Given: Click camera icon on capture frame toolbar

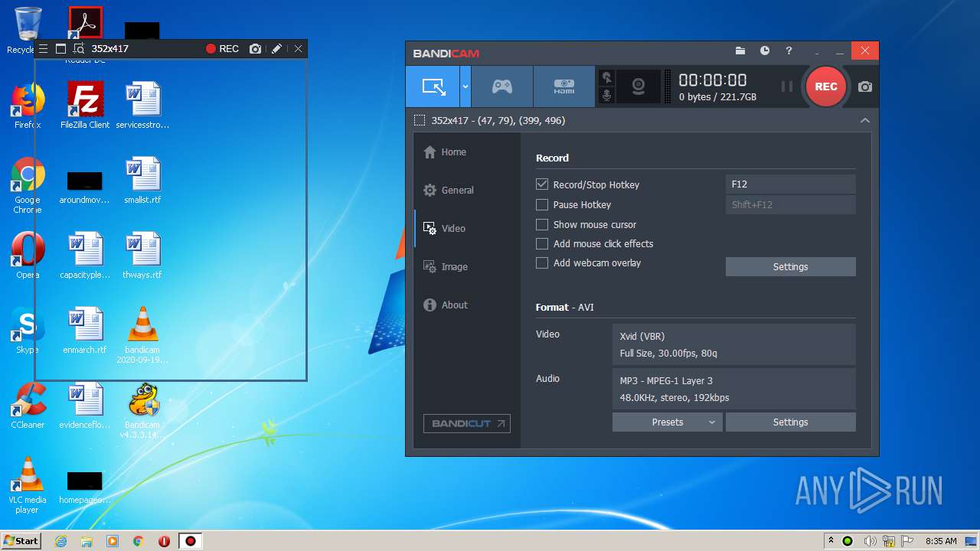Looking at the screenshot, I should [x=256, y=48].
